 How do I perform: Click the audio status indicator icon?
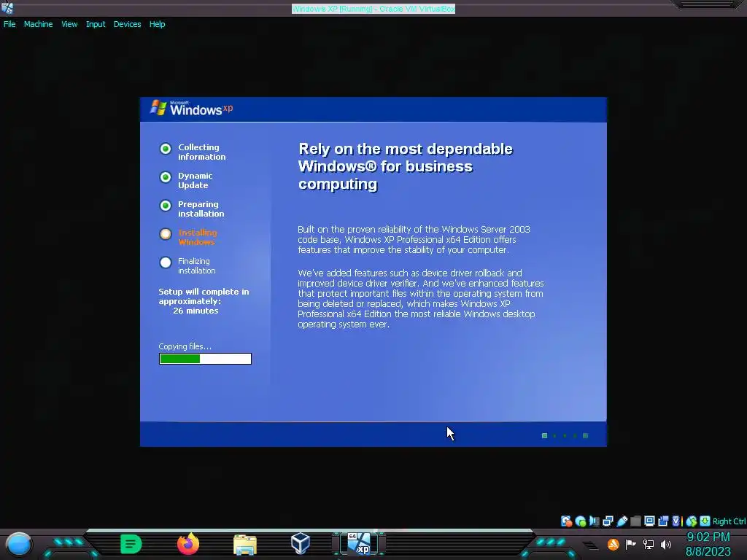pos(594,521)
